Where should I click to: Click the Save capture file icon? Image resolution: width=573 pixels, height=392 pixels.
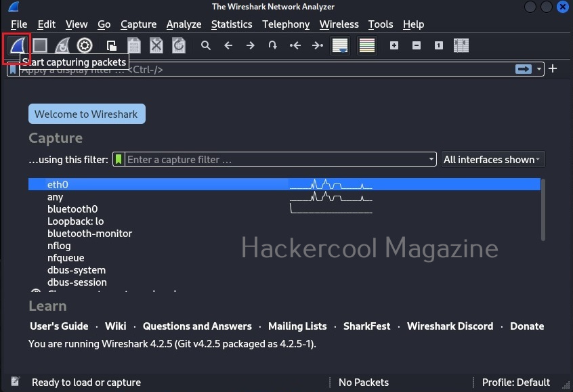point(133,45)
